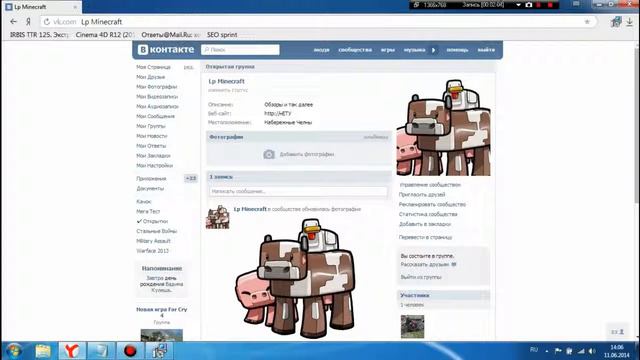
Task: Click the 'люди' header menu item
Action: pyautogui.click(x=321, y=50)
